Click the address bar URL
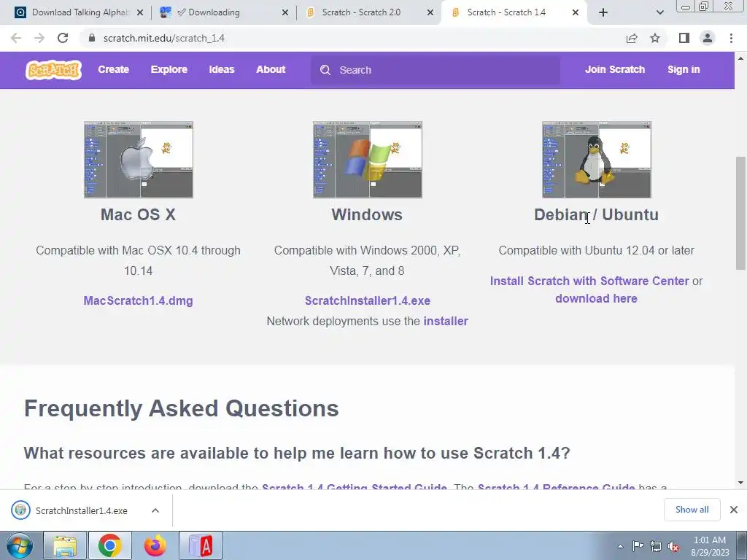The image size is (747, 560). click(x=164, y=38)
